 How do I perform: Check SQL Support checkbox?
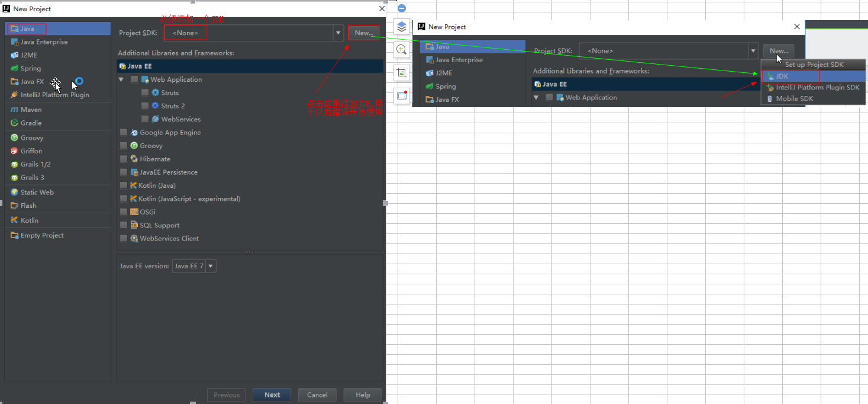124,225
